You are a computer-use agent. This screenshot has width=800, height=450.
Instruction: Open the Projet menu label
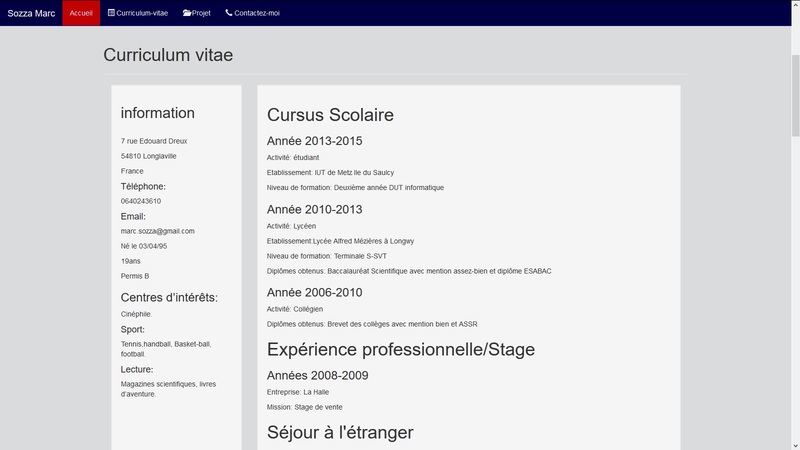[201, 13]
